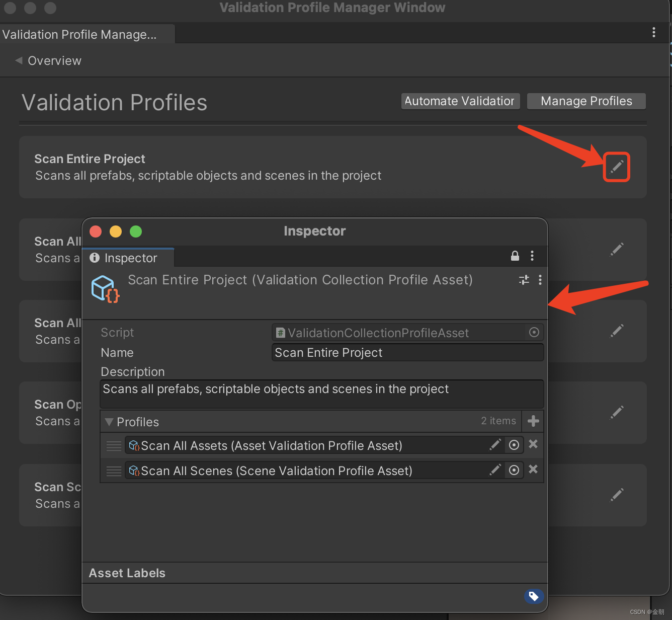The width and height of the screenshot is (672, 620).
Task: Edit Scan All Assets profile entry
Action: (x=495, y=444)
